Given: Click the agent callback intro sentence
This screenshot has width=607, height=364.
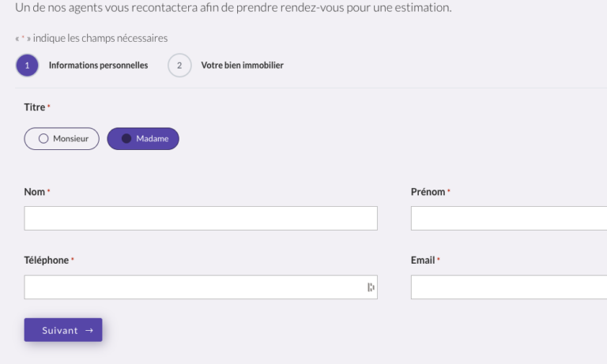Looking at the screenshot, I should pyautogui.click(x=233, y=8).
